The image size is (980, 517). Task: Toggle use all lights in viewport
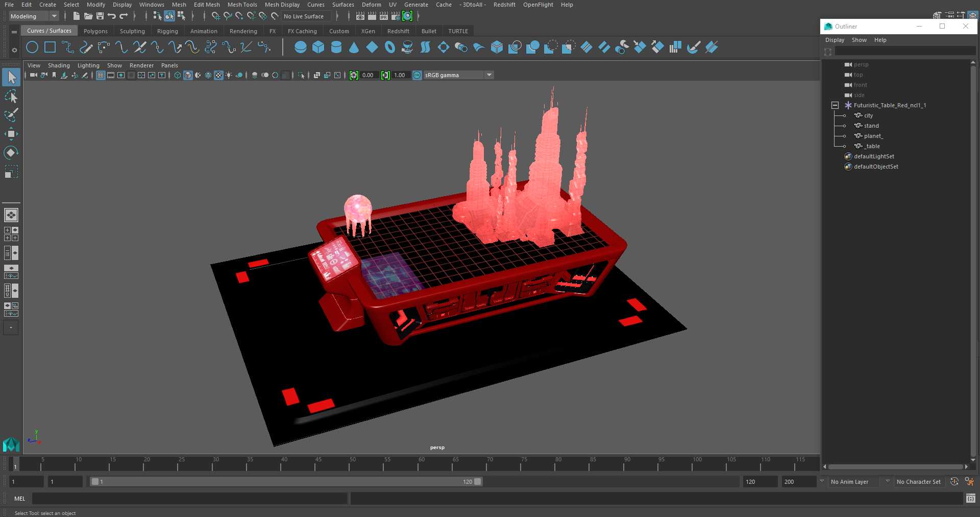[229, 75]
